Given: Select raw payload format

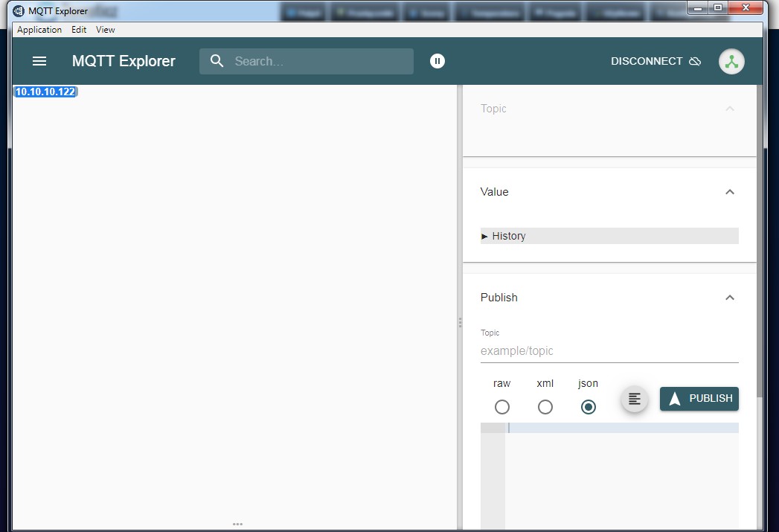Looking at the screenshot, I should tap(501, 407).
